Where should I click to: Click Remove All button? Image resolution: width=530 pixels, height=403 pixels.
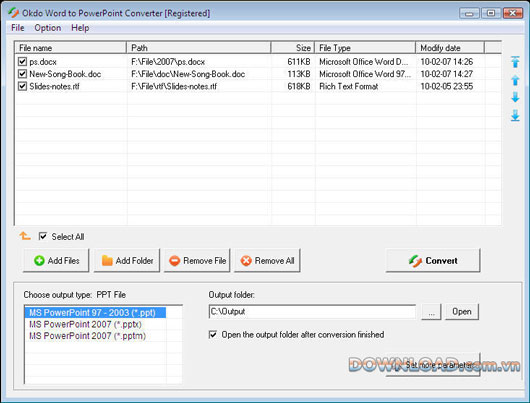(267, 260)
